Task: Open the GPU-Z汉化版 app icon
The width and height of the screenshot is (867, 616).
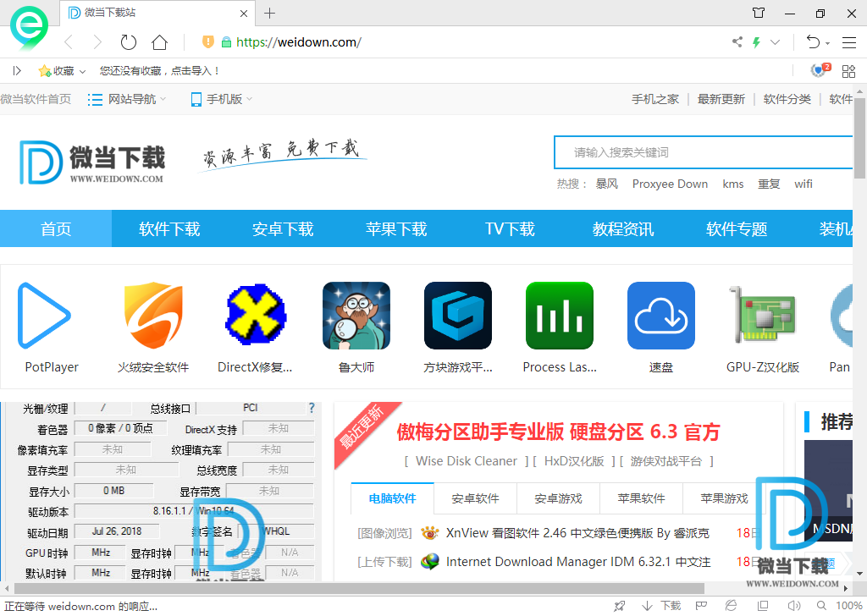Action: click(763, 315)
